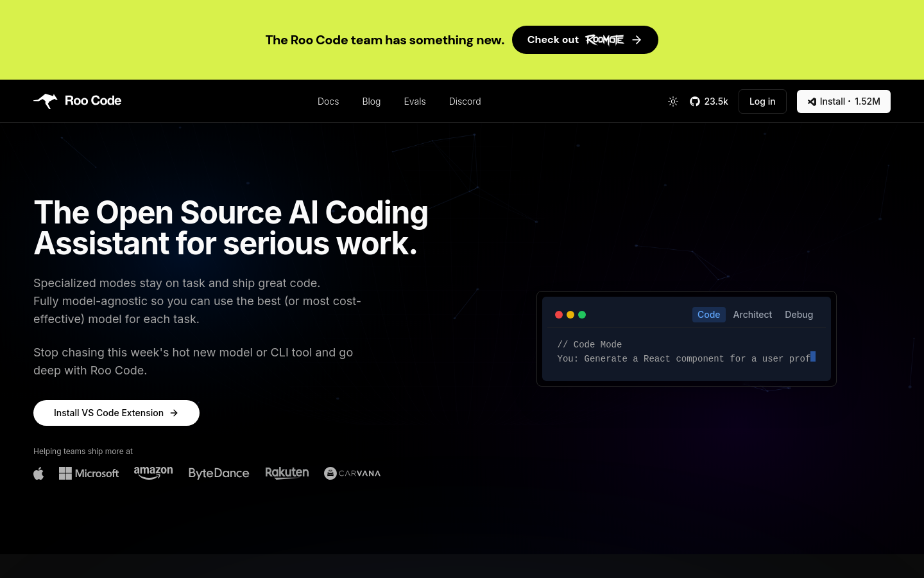This screenshot has width=924, height=578.
Task: Click the red traffic light dot in demo window
Action: click(559, 314)
